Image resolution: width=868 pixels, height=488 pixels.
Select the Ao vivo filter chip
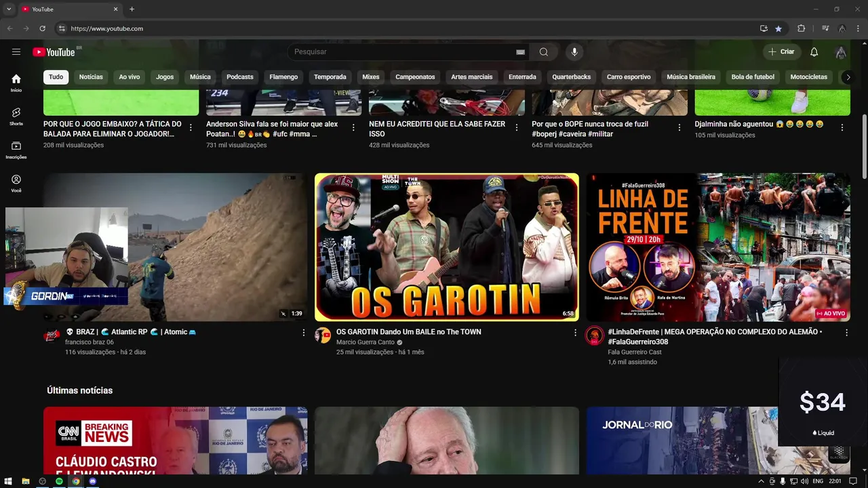[x=130, y=77]
